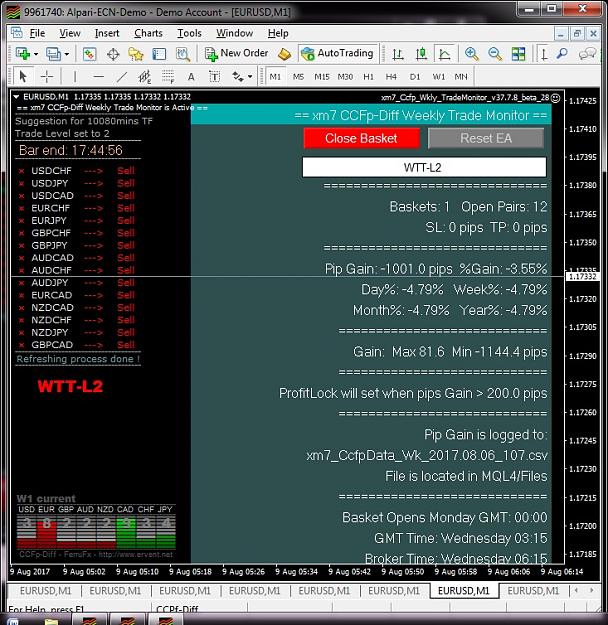Click the expert advisor smiley face icon
This screenshot has height=625, width=608.
pyautogui.click(x=555, y=98)
